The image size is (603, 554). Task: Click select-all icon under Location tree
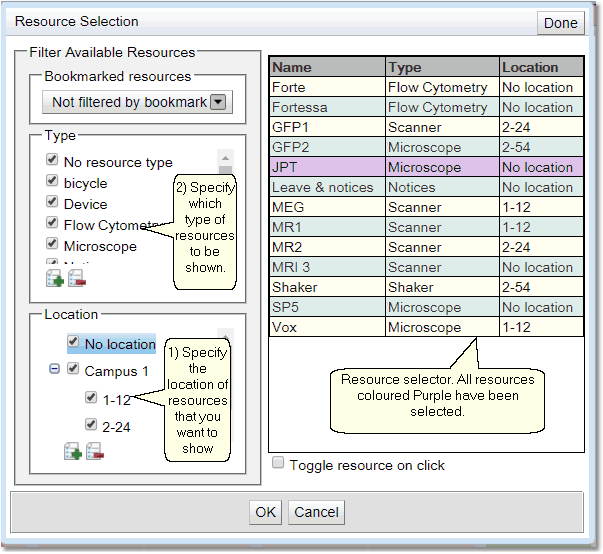72,453
